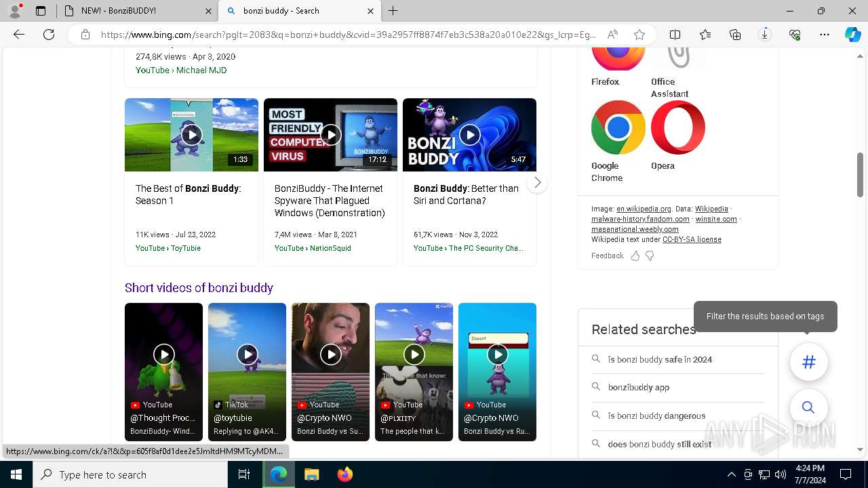This screenshot has height=488, width=868.
Task: Open Copilot sidebar
Action: click(x=853, y=35)
